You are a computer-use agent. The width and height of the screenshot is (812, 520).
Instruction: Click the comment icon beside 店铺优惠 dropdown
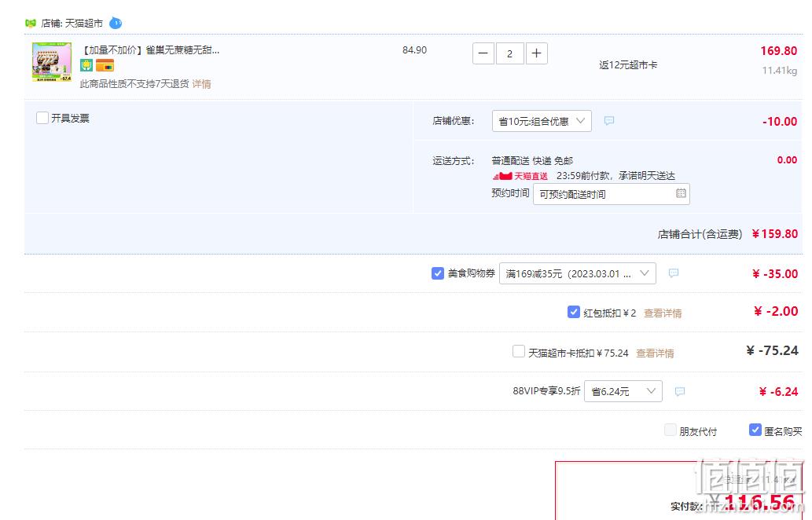coord(609,120)
